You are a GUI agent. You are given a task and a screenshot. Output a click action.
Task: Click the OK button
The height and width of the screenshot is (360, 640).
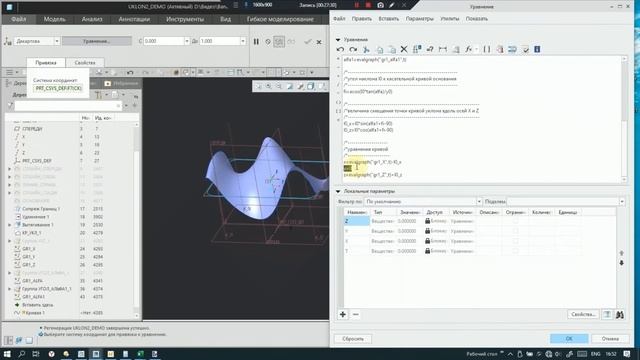[x=569, y=339]
